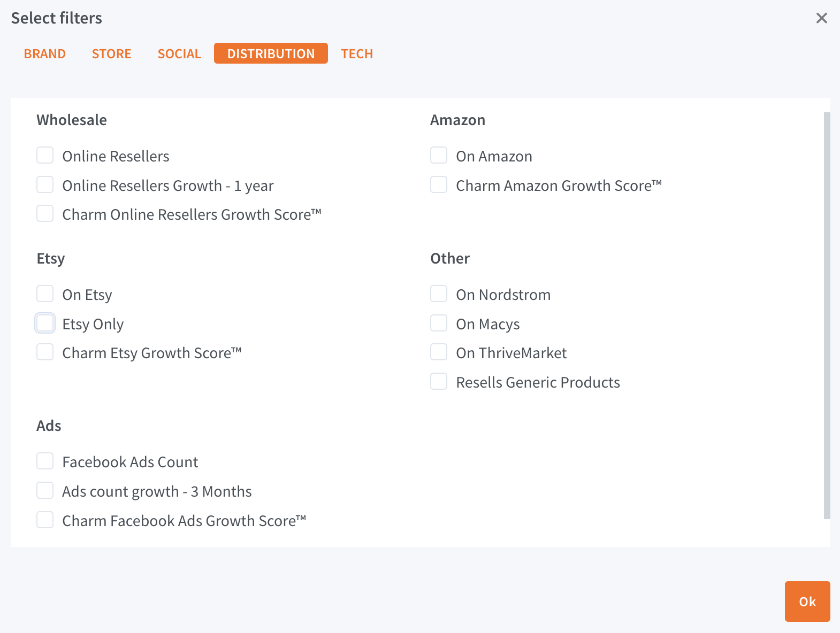Viewport: 840px width, 633px height.
Task: Tick Charm Online Resellers Growth Score
Action: tap(45, 214)
